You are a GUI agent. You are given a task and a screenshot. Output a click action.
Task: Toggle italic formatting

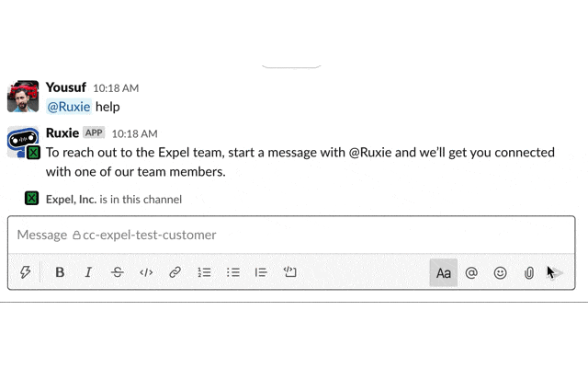(88, 272)
